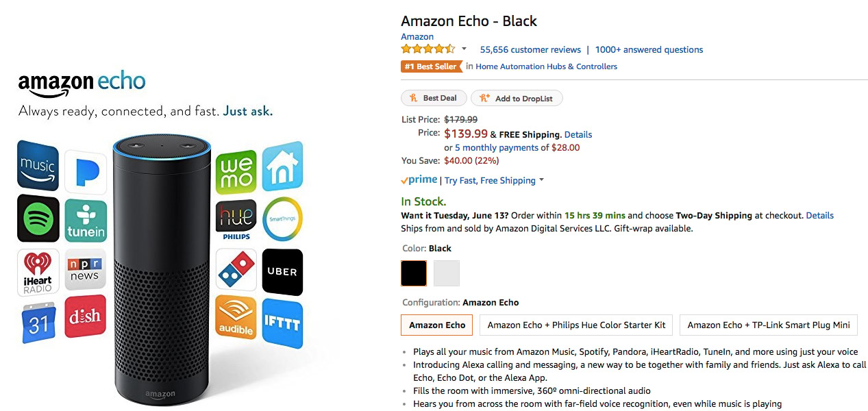Open the 55,656 customer reviews link
This screenshot has width=868, height=411.
point(530,49)
